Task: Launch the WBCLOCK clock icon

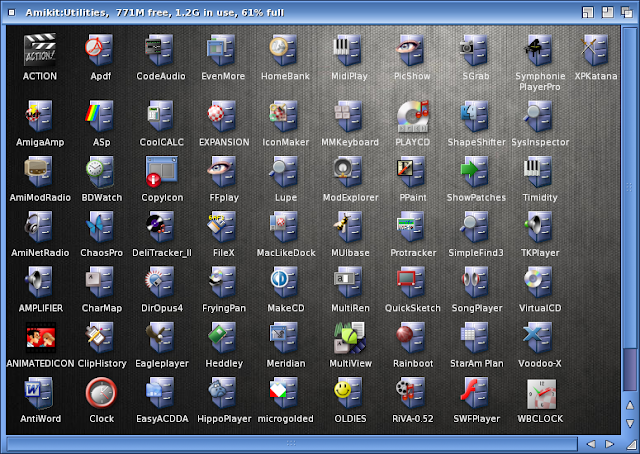Action: coord(541,394)
